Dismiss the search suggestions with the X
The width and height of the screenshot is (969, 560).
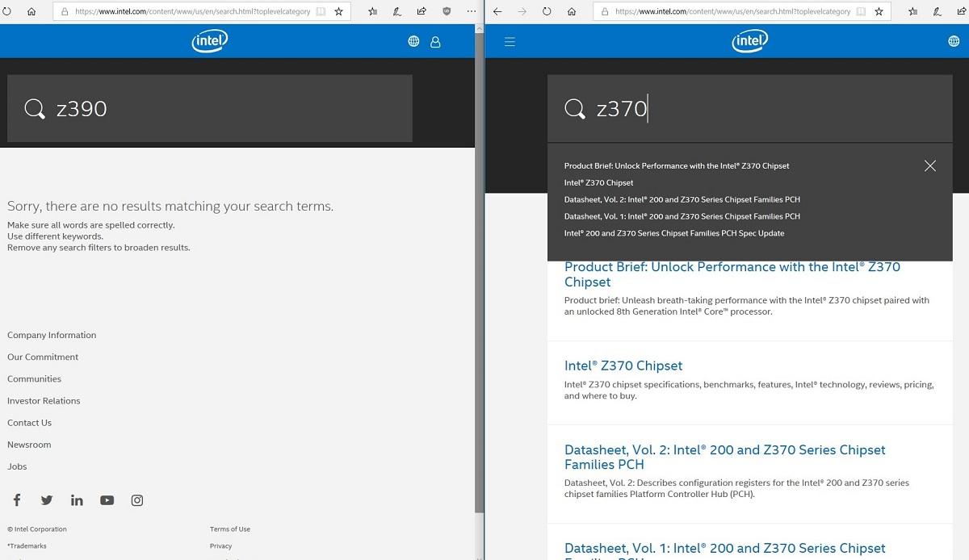pyautogui.click(x=929, y=165)
